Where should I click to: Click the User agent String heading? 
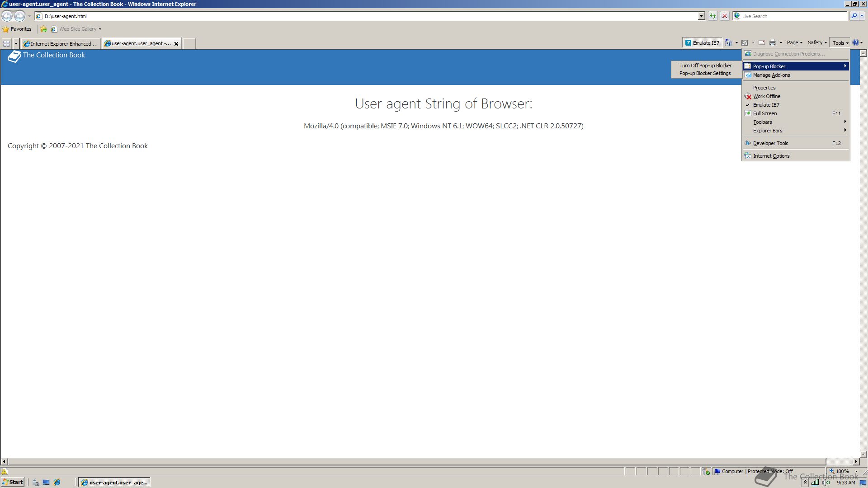click(443, 104)
